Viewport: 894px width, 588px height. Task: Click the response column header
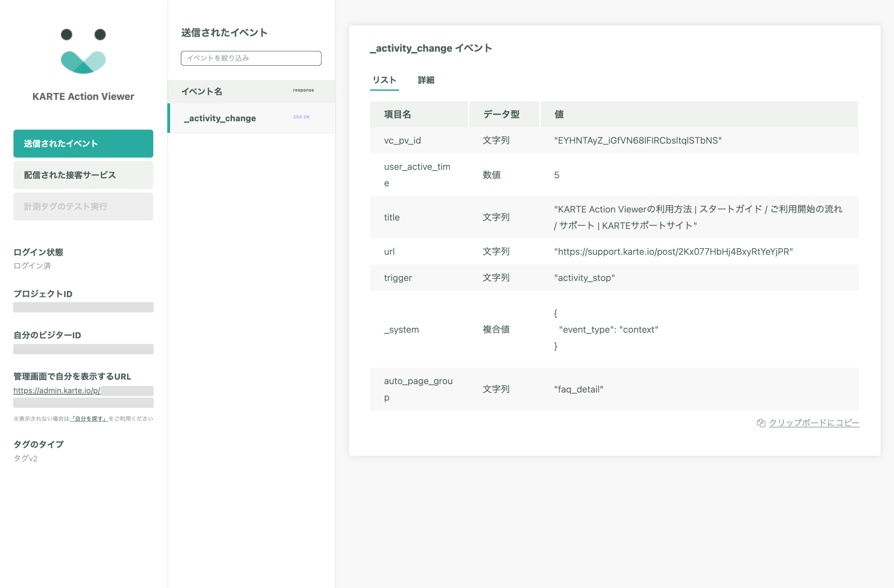pyautogui.click(x=304, y=90)
